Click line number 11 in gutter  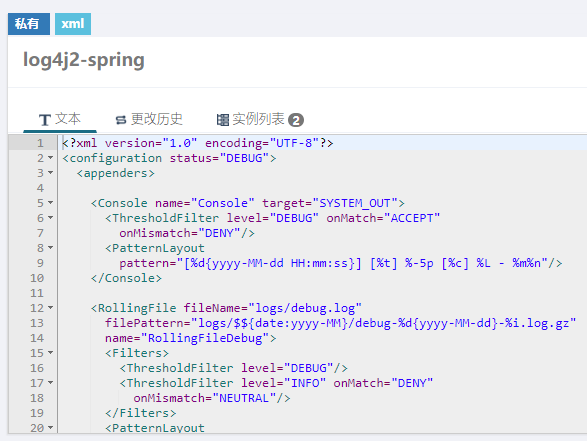[x=37, y=293]
